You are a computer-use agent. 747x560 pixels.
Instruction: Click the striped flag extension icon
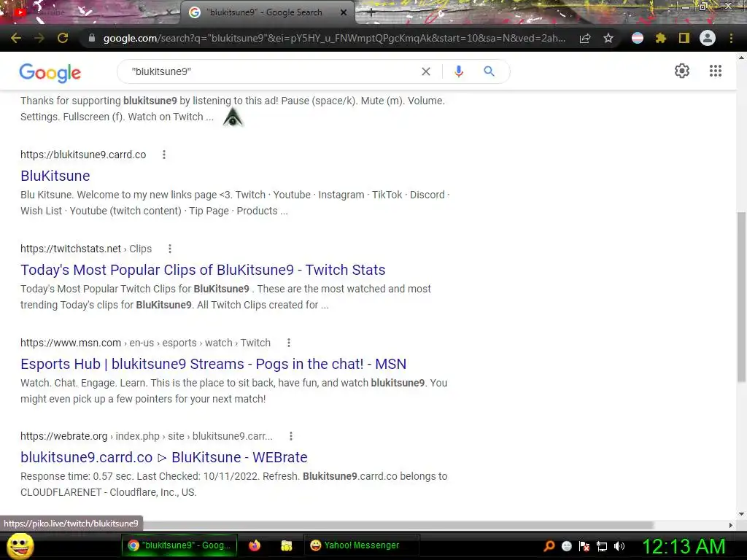[x=638, y=38]
